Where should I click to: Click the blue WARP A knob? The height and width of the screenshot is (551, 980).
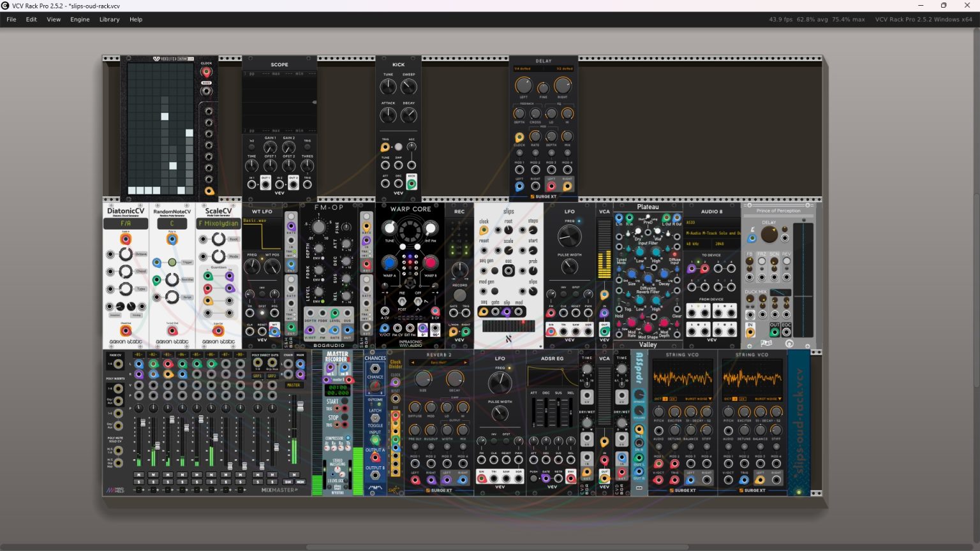(x=389, y=263)
